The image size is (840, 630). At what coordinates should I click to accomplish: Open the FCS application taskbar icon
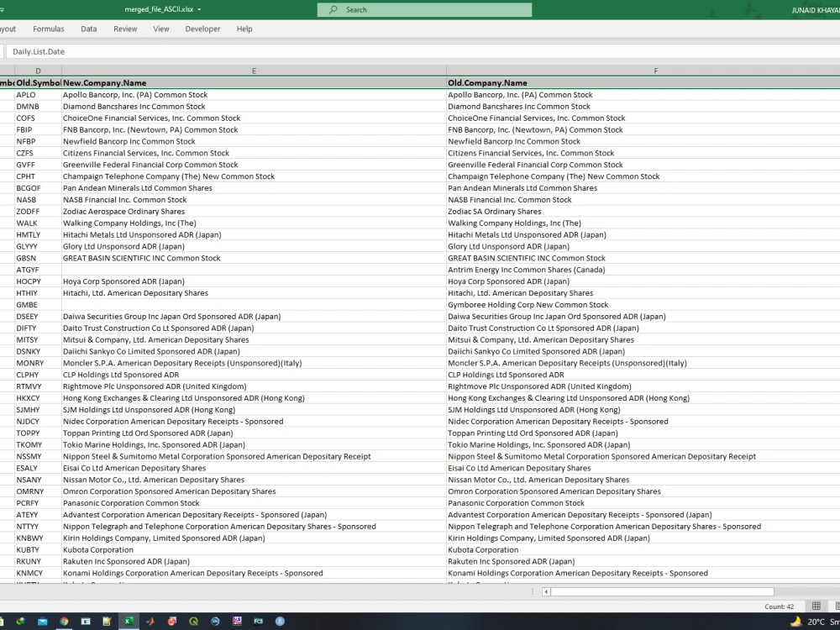[x=258, y=622]
